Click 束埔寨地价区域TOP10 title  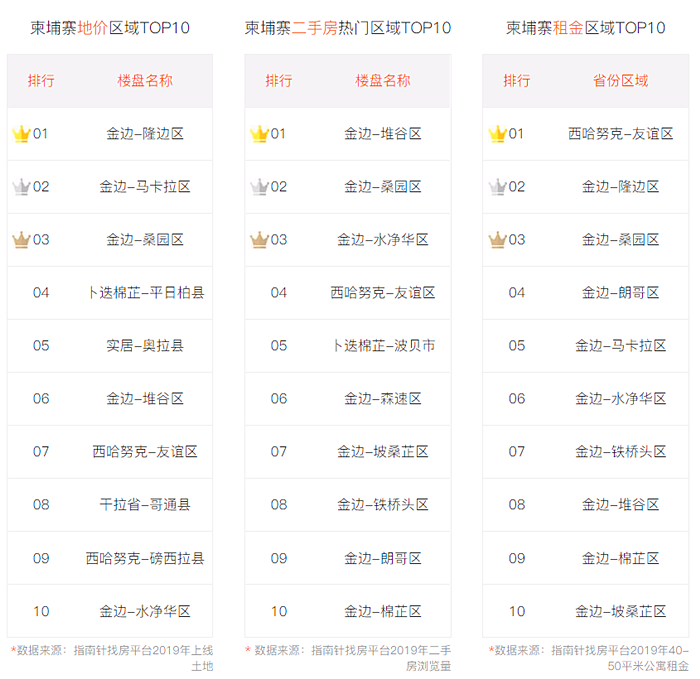click(110, 28)
